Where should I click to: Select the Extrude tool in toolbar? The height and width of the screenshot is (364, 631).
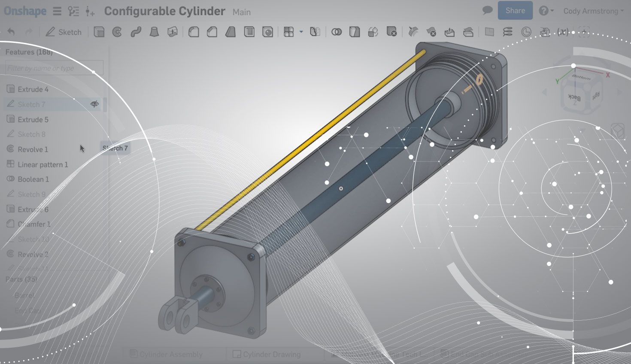[x=99, y=32]
